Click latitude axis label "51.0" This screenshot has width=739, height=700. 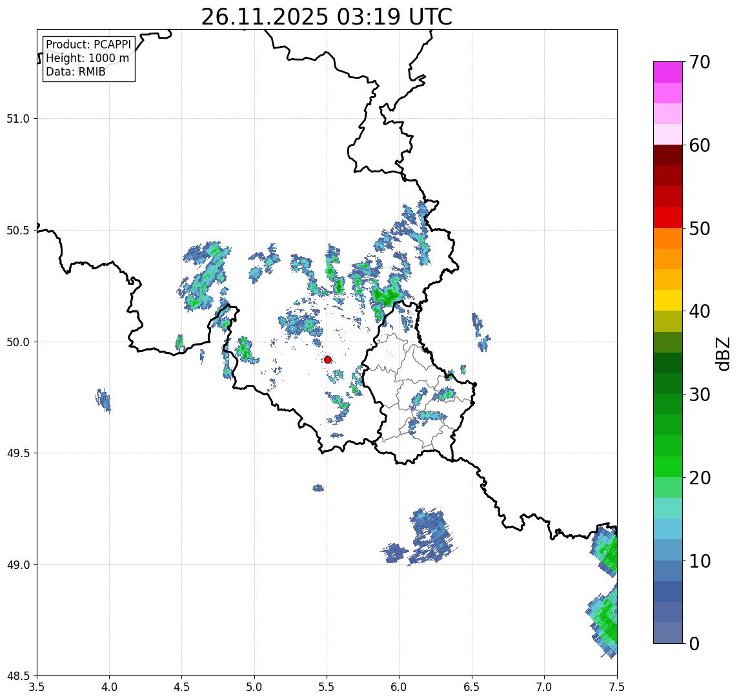[x=18, y=119]
